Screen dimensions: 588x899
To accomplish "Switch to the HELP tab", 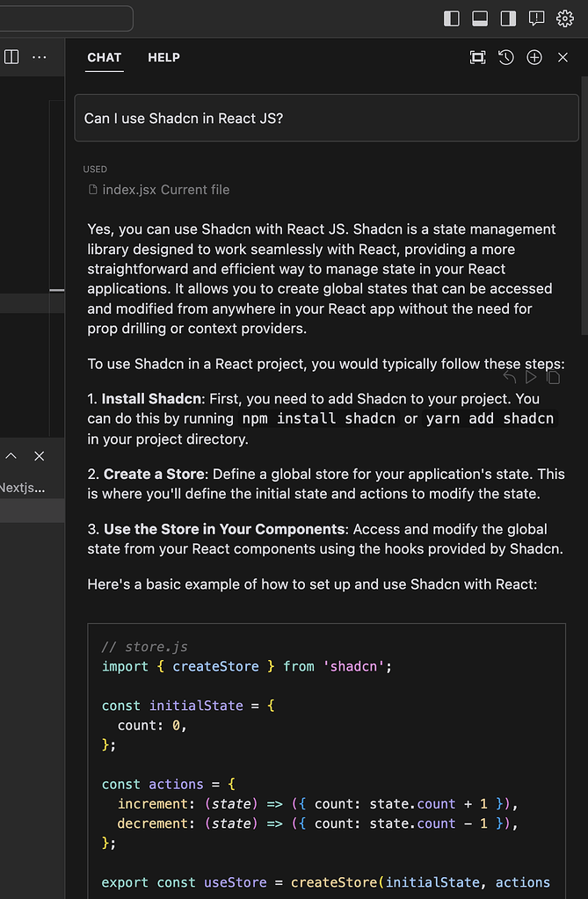I will (x=163, y=57).
